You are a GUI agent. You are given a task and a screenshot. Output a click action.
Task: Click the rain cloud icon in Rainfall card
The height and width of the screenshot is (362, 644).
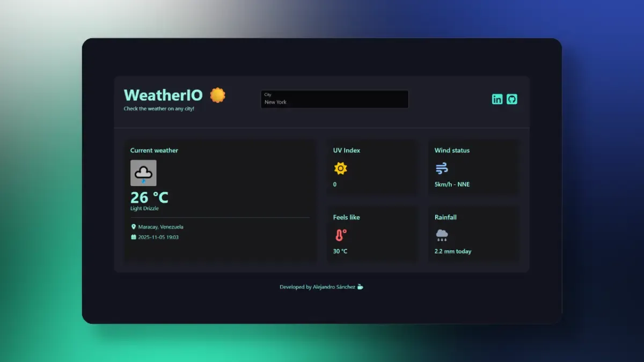click(x=441, y=234)
